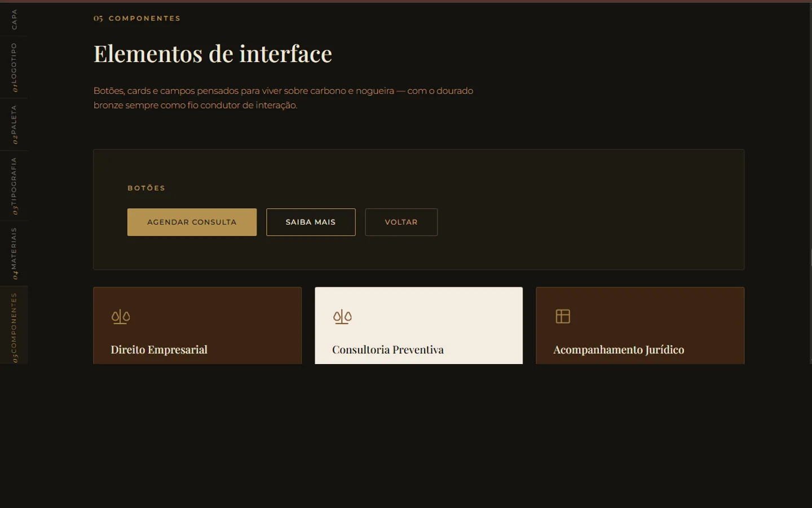Open the Consultoria Preventiva card title
The width and height of the screenshot is (812, 508).
click(x=388, y=349)
